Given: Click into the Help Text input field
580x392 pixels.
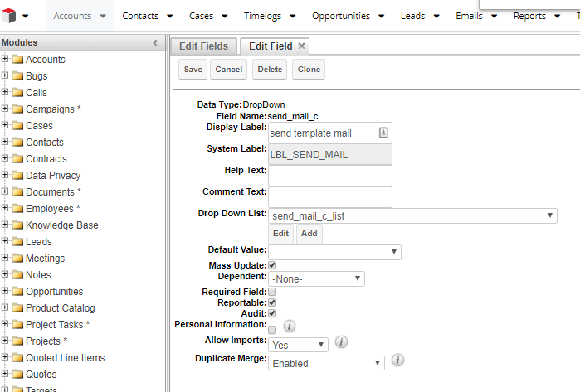Looking at the screenshot, I should tap(330, 176).
